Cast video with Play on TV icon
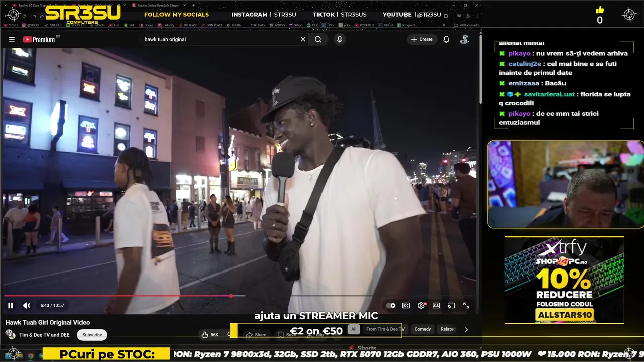 coord(451,305)
